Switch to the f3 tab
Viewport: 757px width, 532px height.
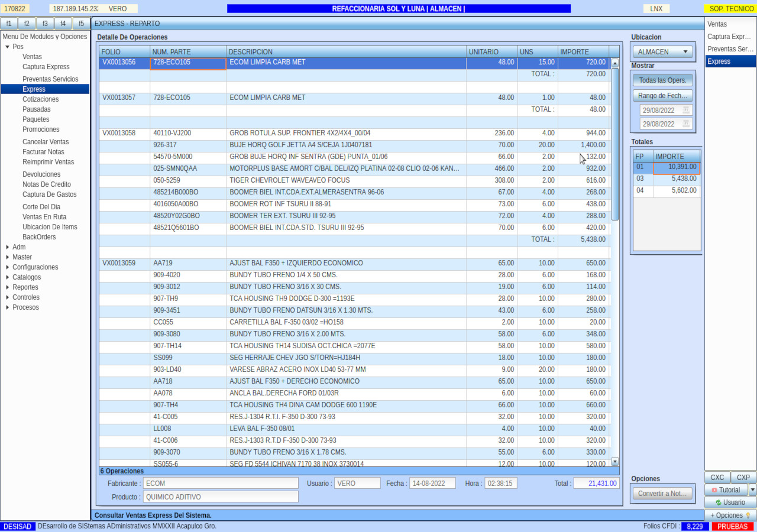[x=45, y=24]
